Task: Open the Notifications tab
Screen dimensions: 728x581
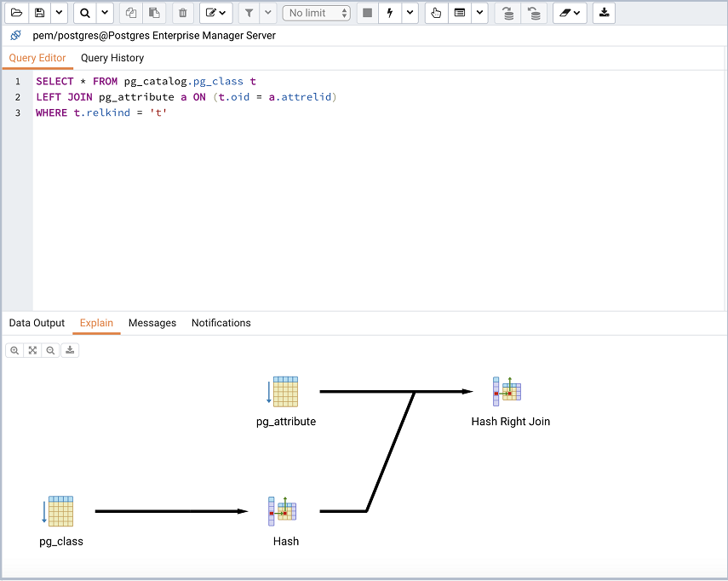Action: pyautogui.click(x=221, y=323)
